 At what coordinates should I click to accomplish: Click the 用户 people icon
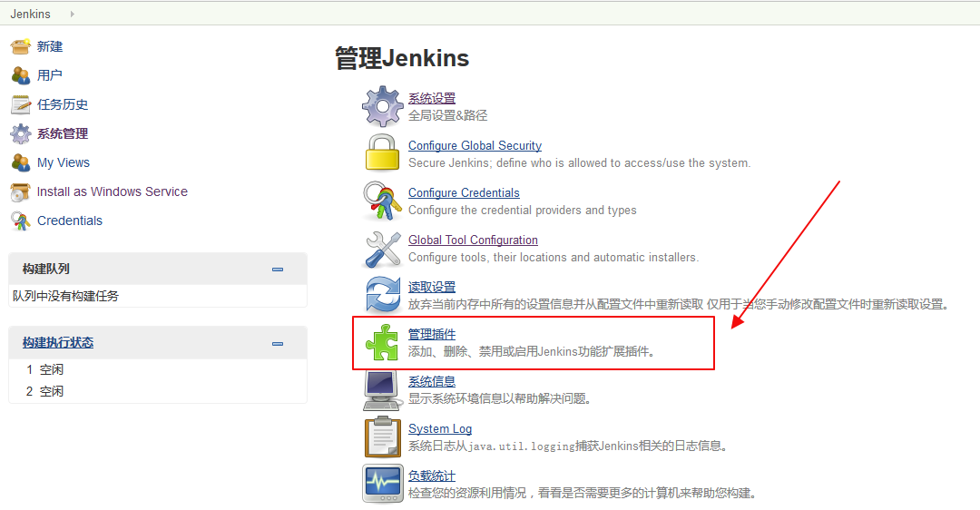click(x=21, y=75)
